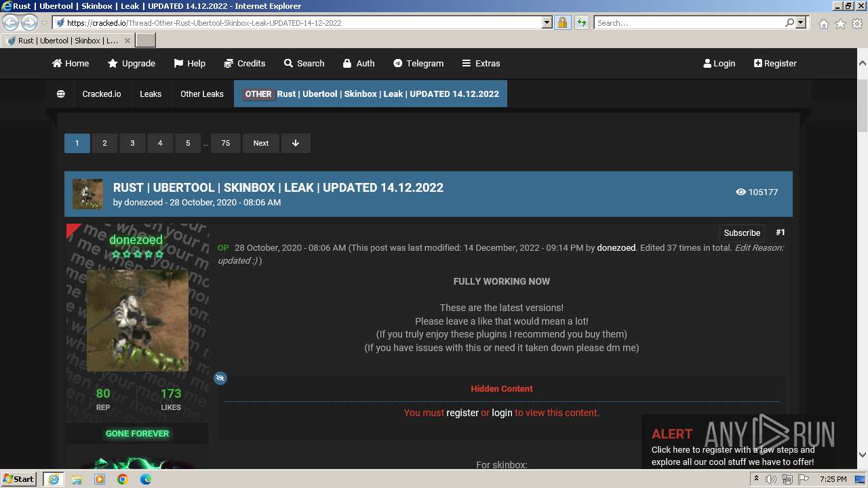
Task: Open the address bar dropdown arrow
Action: pyautogui.click(x=547, y=22)
